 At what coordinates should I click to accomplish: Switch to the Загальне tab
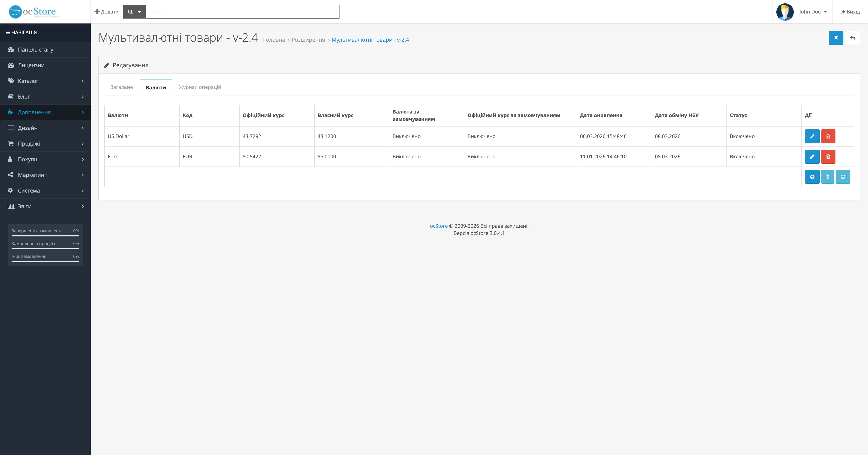[121, 87]
